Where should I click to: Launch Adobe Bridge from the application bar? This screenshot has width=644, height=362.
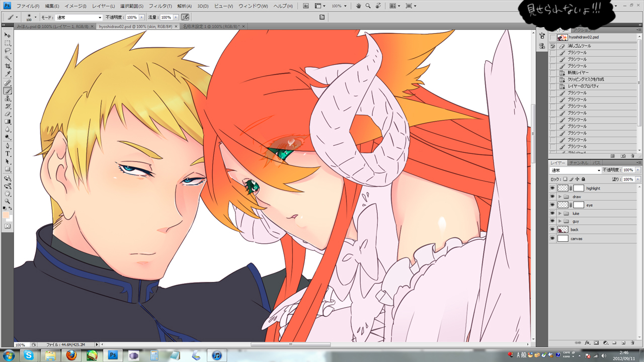pos(306,6)
